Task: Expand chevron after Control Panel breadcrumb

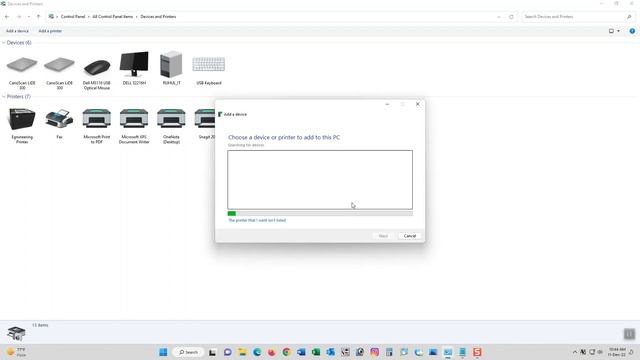Action: [89, 17]
